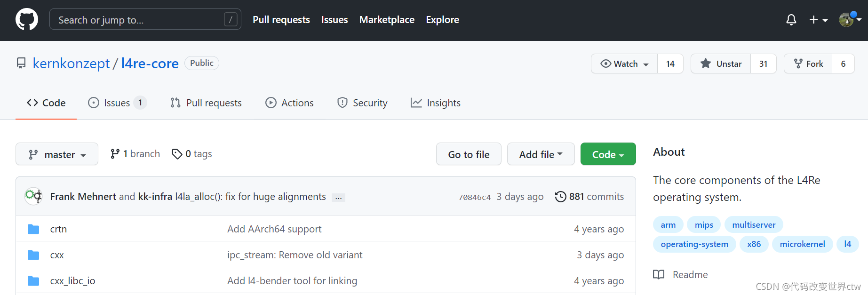Open the Insights tab
The width and height of the screenshot is (868, 295).
pos(436,103)
